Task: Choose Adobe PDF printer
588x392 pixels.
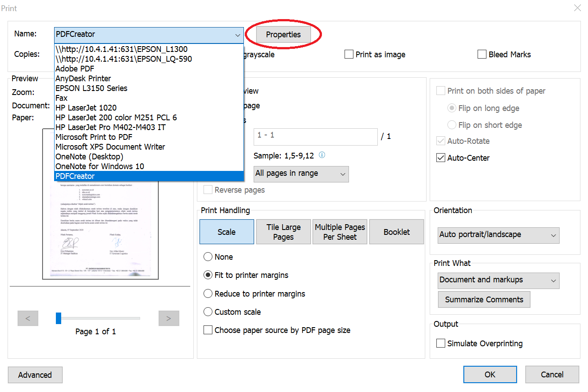Action: click(149, 69)
